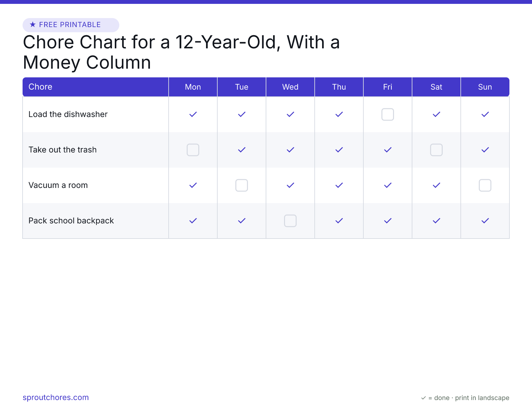Click the Pack school backpack label

(71, 221)
